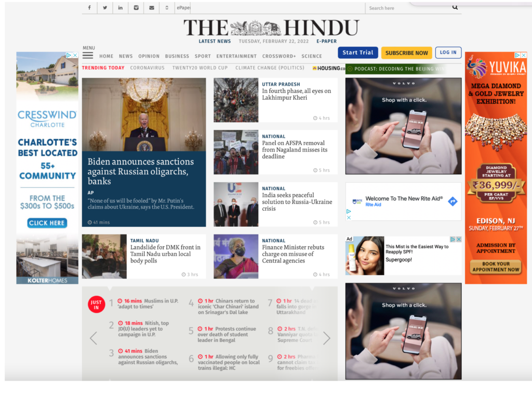The image size is (532, 397).
Task: Open OPINION section in navigation
Action: (x=149, y=56)
